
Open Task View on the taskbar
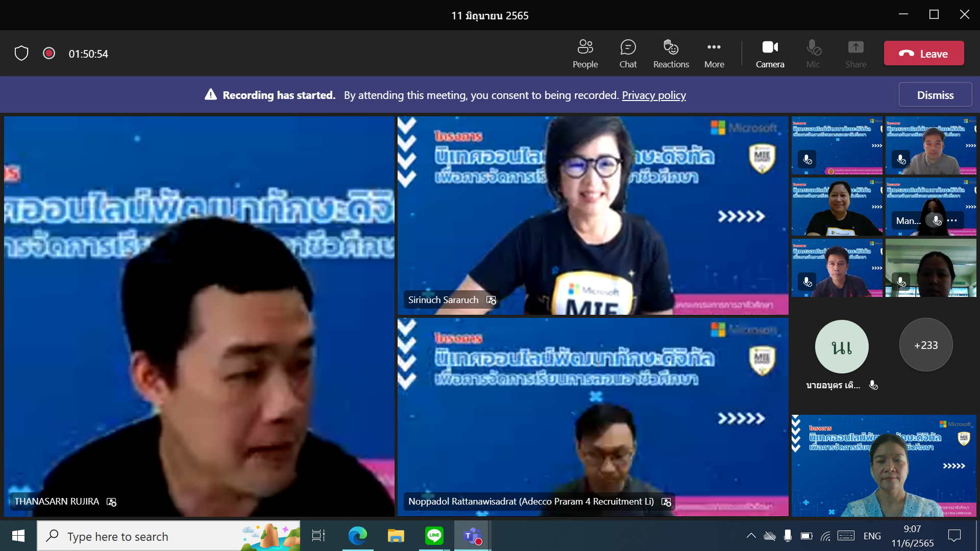pos(318,536)
